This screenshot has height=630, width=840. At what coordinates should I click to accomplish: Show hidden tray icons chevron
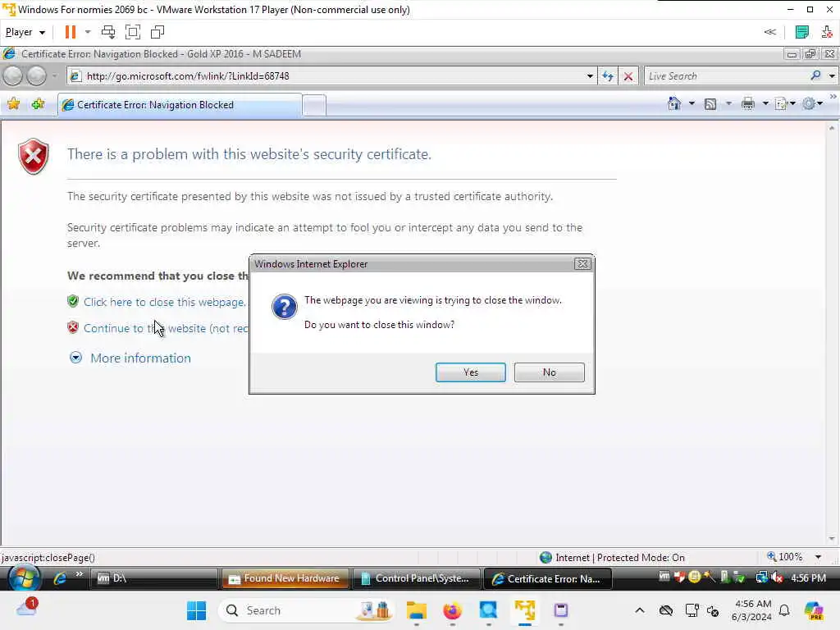[x=640, y=610]
